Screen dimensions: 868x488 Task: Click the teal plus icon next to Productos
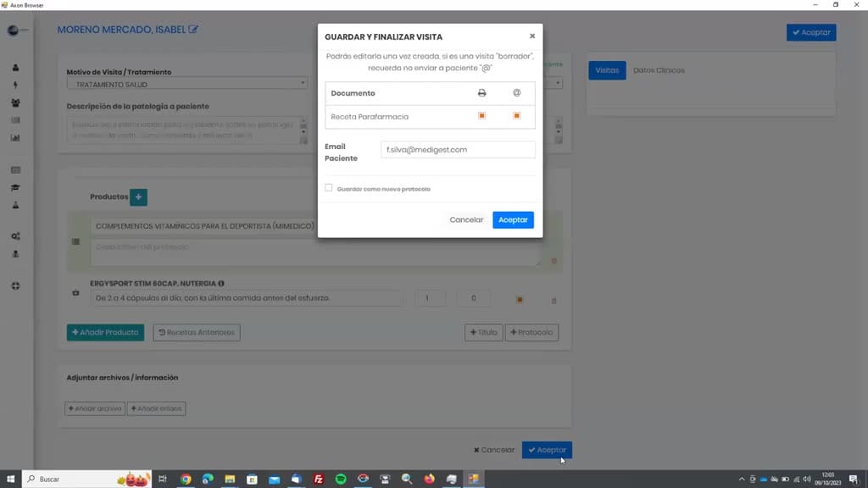point(138,197)
